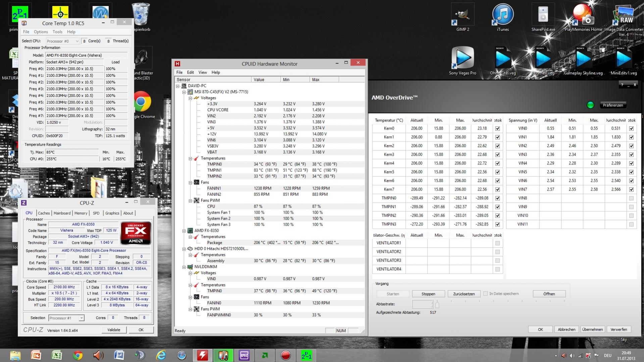Open Google Chrome from the taskbar
Image resolution: width=644 pixels, height=362 pixels.
[78, 355]
